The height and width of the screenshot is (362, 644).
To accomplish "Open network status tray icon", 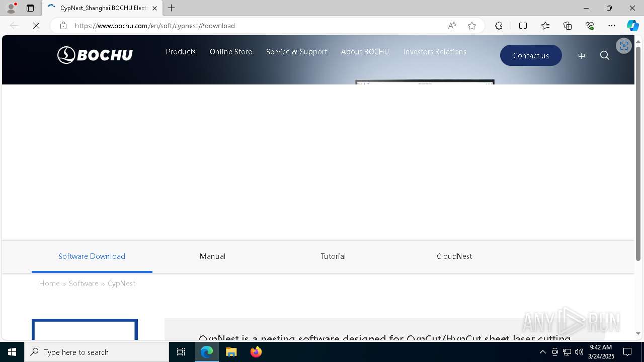I will click(x=567, y=352).
